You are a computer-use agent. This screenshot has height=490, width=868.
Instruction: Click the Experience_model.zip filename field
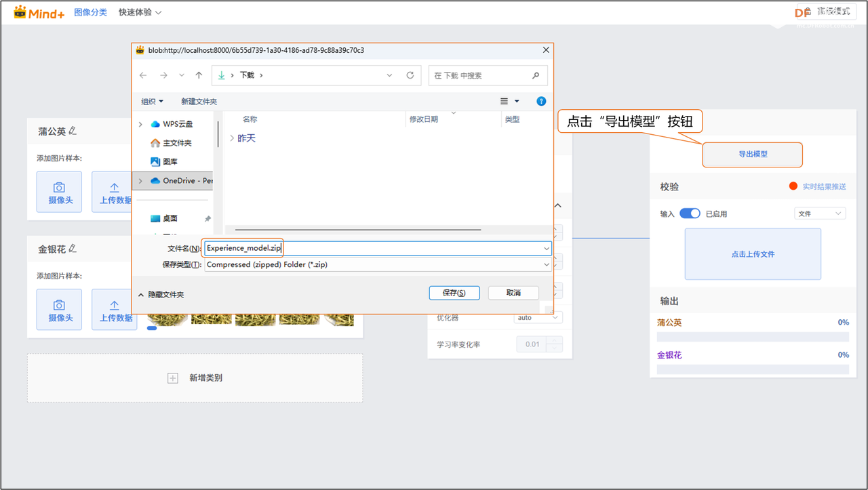305,248
